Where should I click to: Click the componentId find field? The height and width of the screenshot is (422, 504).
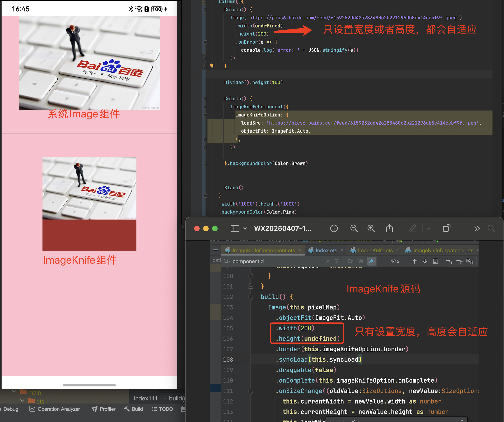(x=276, y=261)
